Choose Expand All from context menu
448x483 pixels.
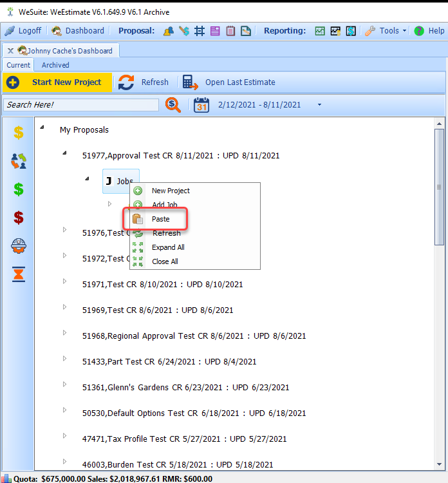tap(194, 247)
